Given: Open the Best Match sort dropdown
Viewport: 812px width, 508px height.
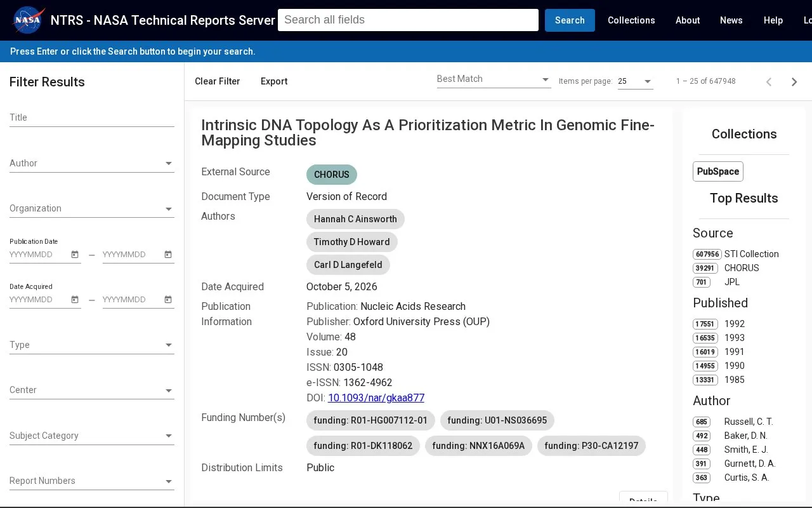Looking at the screenshot, I should point(494,79).
